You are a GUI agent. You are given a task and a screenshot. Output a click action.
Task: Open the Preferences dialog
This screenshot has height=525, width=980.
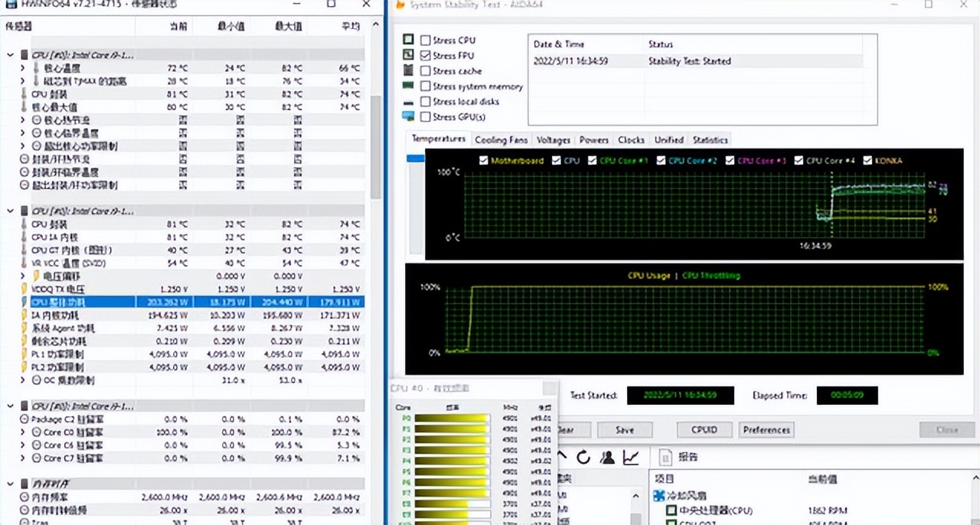[x=766, y=430]
